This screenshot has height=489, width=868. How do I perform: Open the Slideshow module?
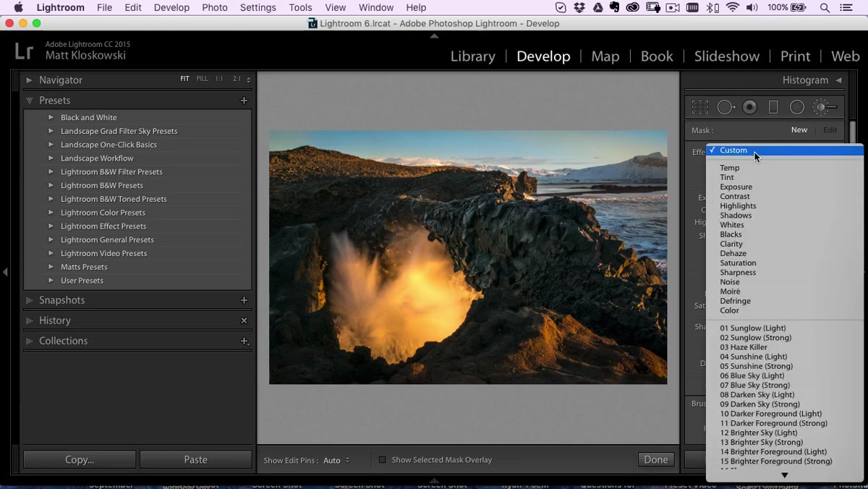click(727, 56)
